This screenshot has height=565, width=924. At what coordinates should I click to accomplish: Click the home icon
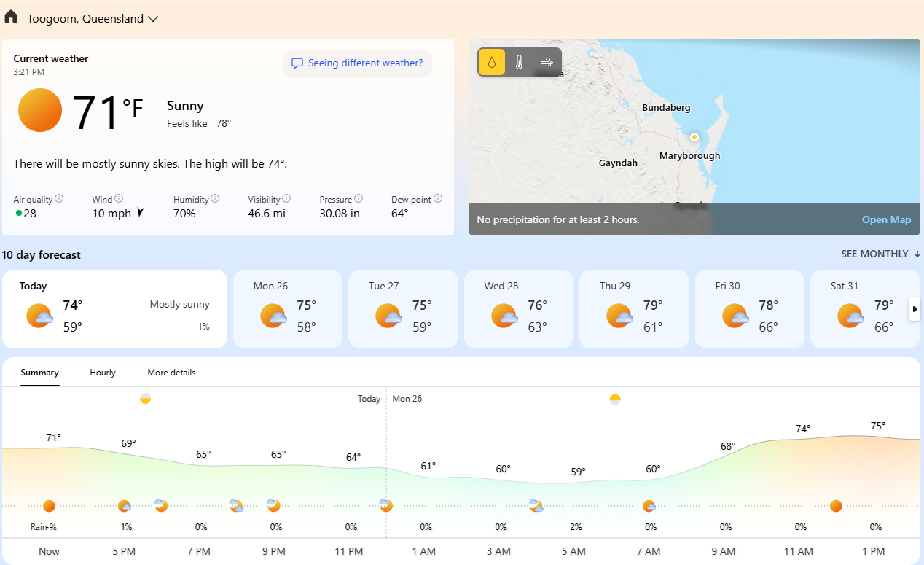tap(11, 17)
